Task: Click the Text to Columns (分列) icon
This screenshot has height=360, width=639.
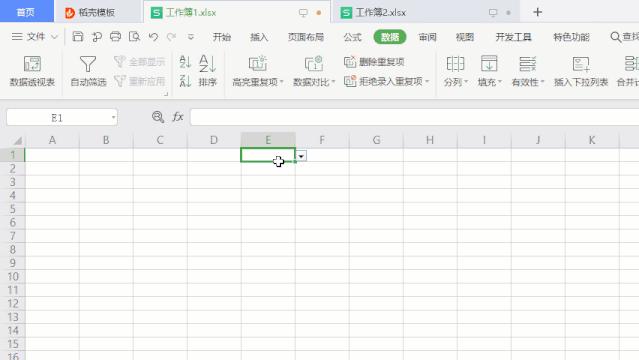Action: [x=455, y=64]
